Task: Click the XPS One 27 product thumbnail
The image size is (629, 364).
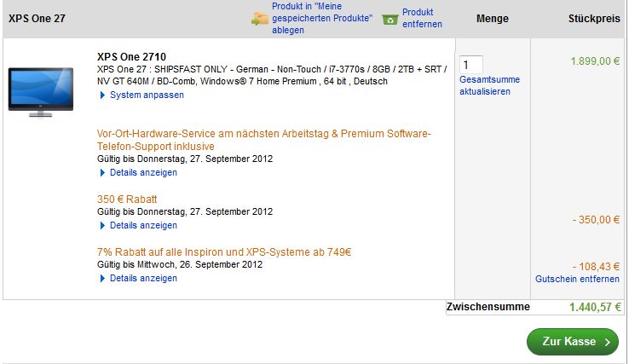Action: tap(46, 90)
